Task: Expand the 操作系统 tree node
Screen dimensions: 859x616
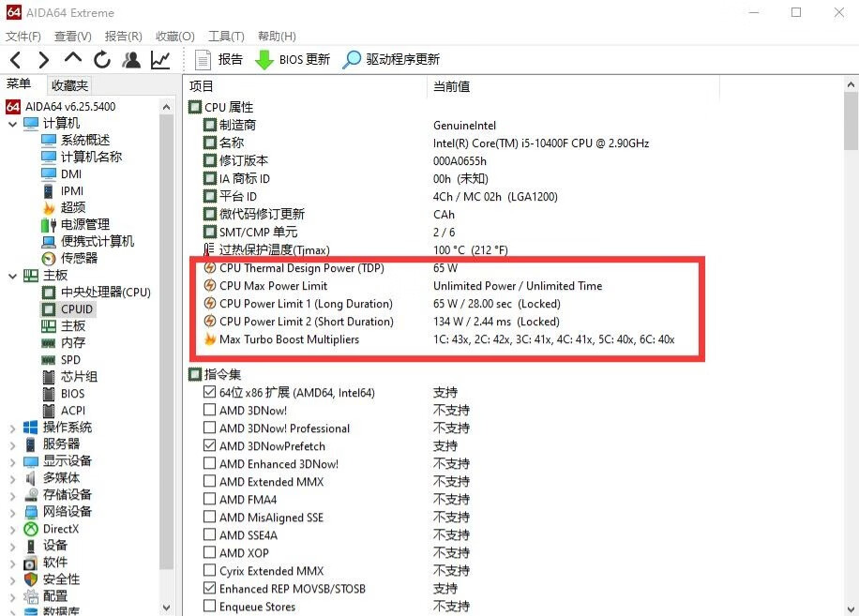Action: click(12, 428)
